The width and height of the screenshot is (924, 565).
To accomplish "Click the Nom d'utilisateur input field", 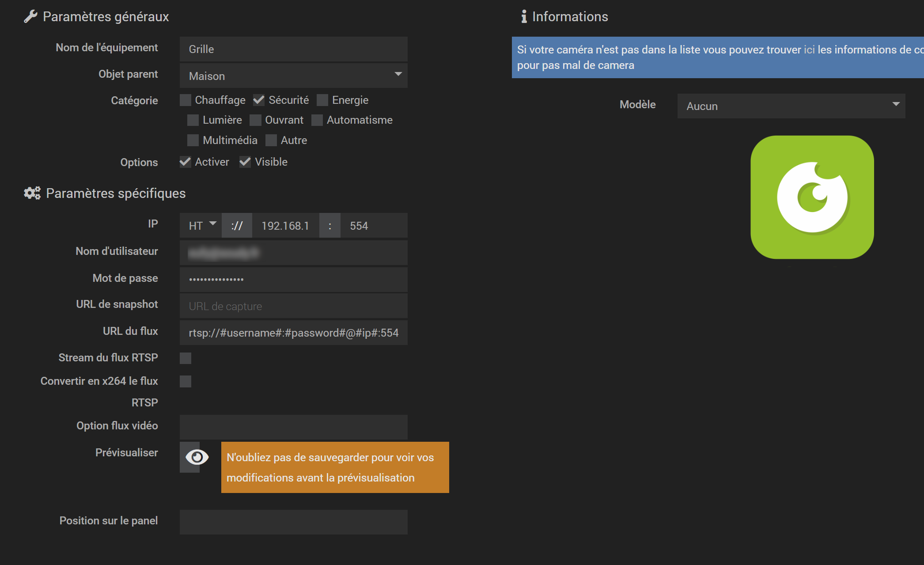I will coord(294,253).
